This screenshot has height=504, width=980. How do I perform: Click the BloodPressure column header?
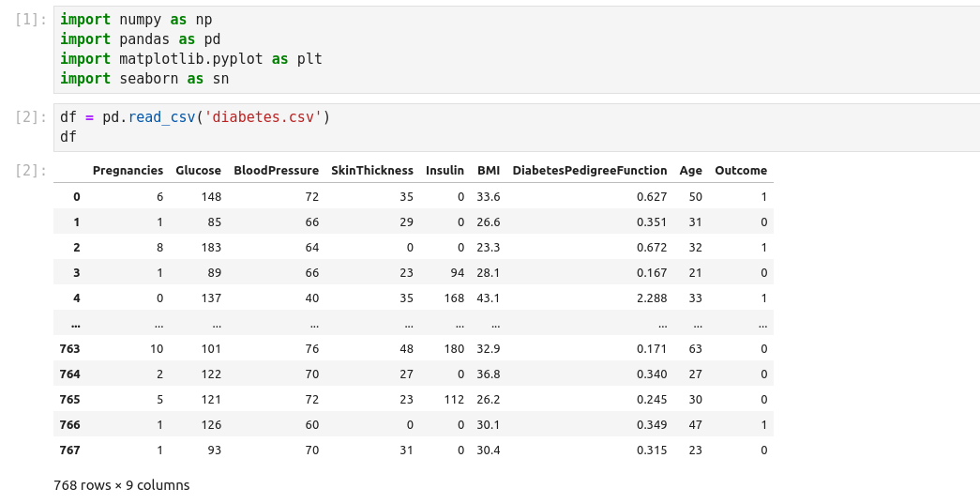point(276,171)
